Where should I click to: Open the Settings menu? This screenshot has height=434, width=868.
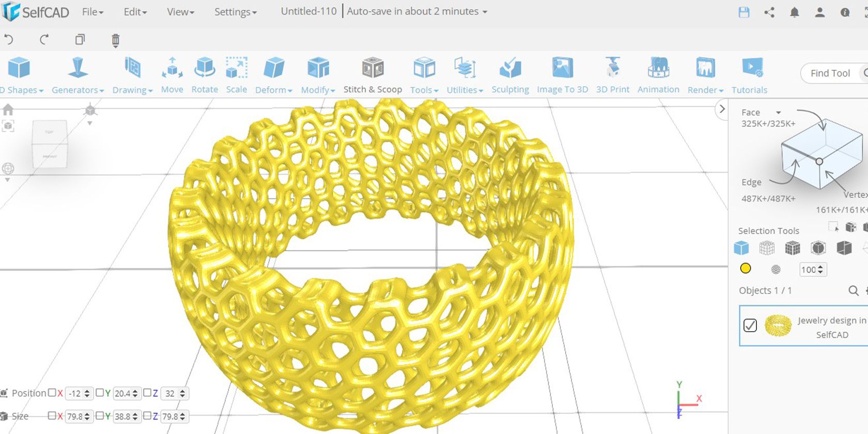pos(236,11)
